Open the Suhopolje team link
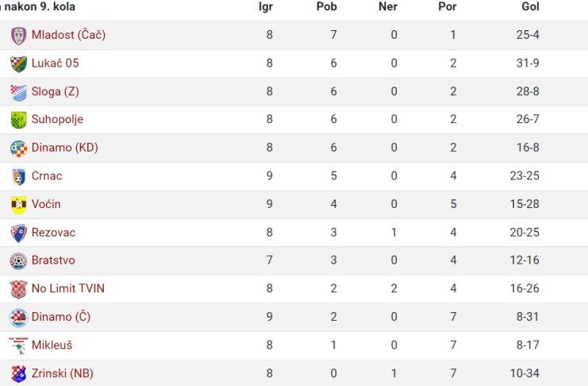Screen dimensions: 588x386 (x=57, y=119)
